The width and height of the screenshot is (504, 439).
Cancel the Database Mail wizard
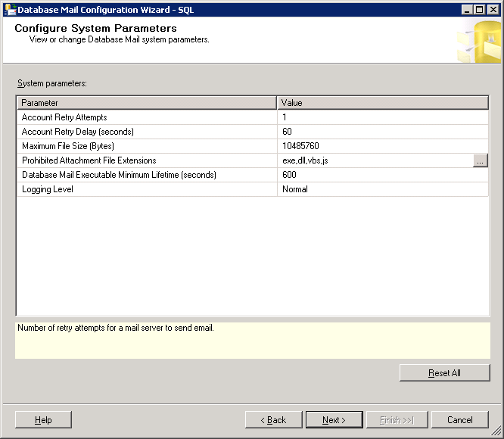pos(459,419)
